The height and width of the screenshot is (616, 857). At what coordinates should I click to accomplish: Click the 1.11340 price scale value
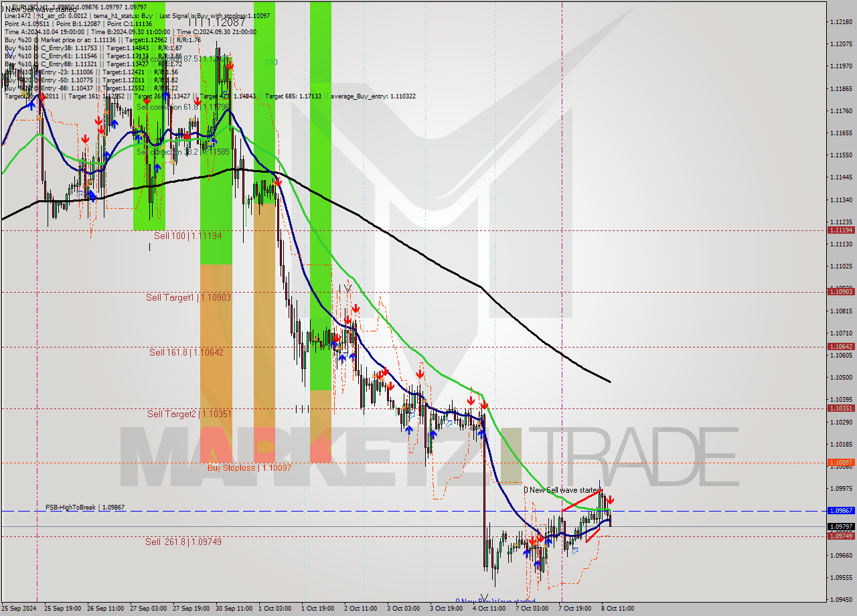(x=841, y=200)
